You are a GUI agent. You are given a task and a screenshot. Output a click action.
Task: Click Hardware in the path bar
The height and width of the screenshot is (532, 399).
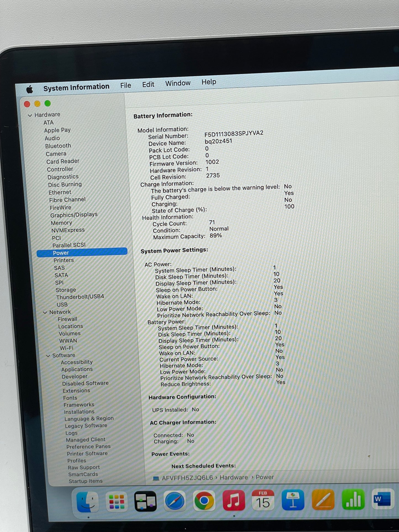pos(234,477)
